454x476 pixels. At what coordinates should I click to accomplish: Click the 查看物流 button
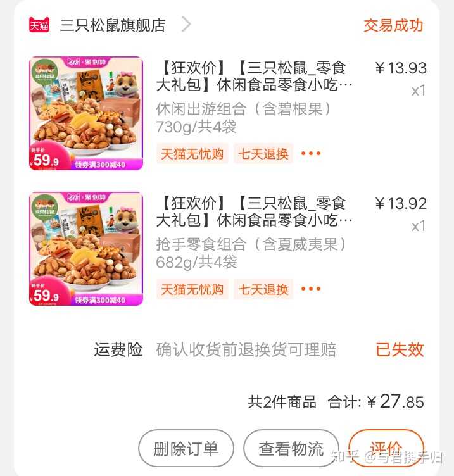pyautogui.click(x=291, y=448)
